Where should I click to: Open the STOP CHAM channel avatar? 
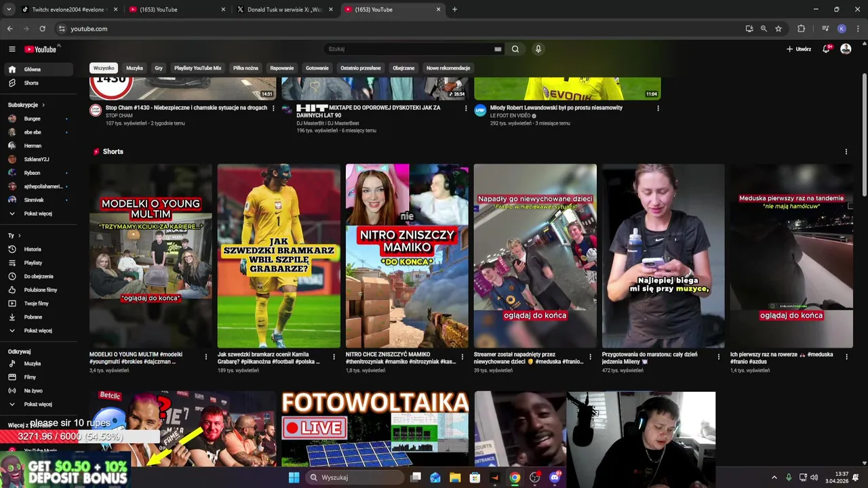[x=96, y=110]
